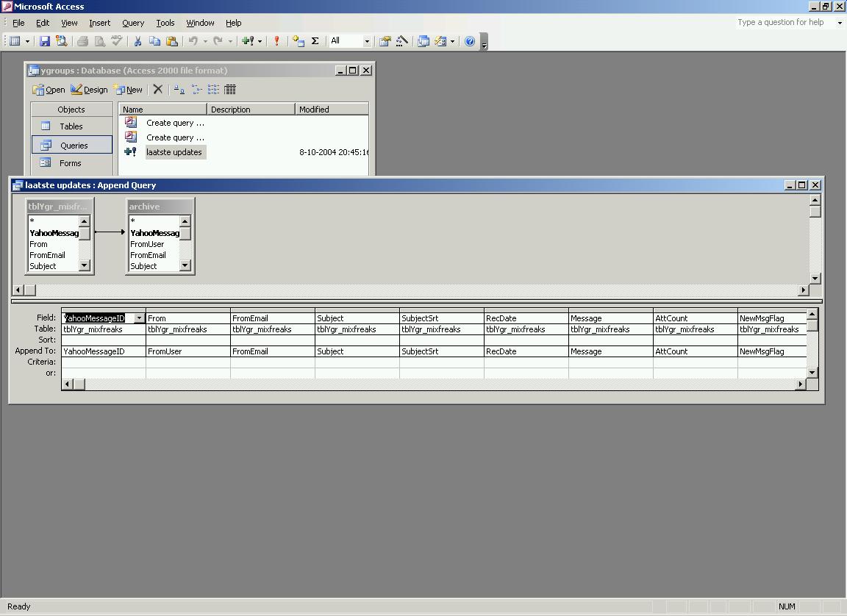Viewport: 847px width, 616px height.
Task: Select Tables in the Objects pane
Action: [72, 126]
